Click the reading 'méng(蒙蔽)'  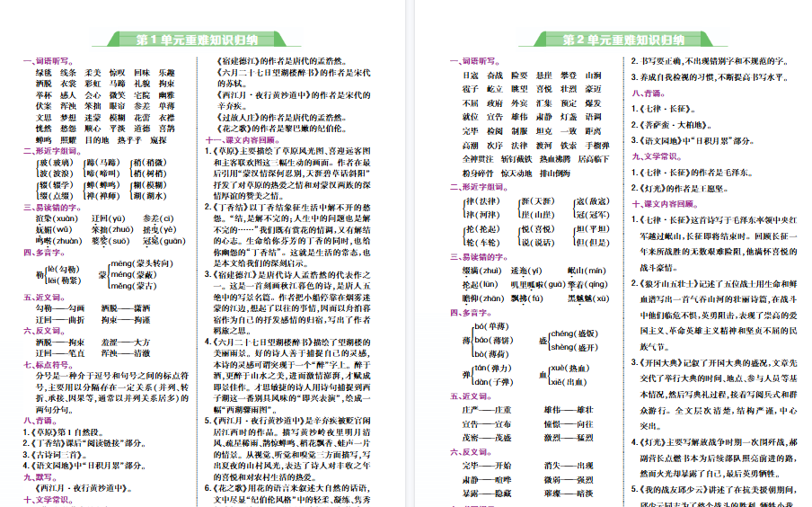pos(134,275)
